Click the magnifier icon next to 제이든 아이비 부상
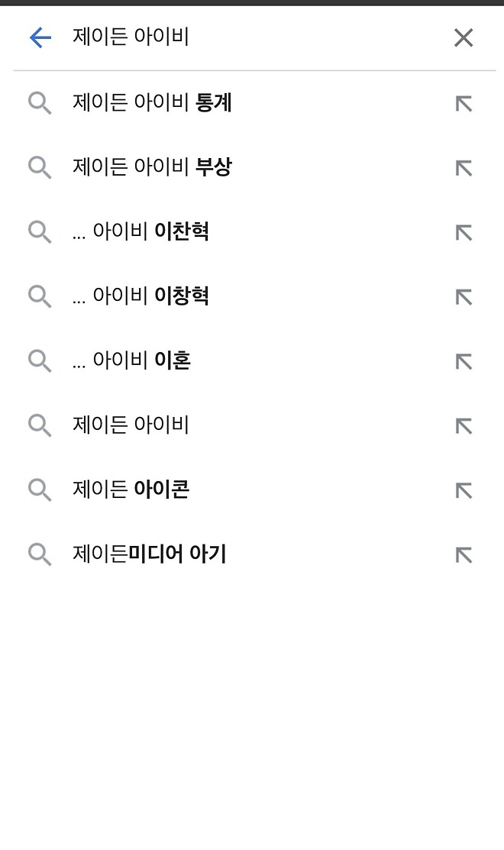Screen dimensions: 504x850 [x=40, y=168]
